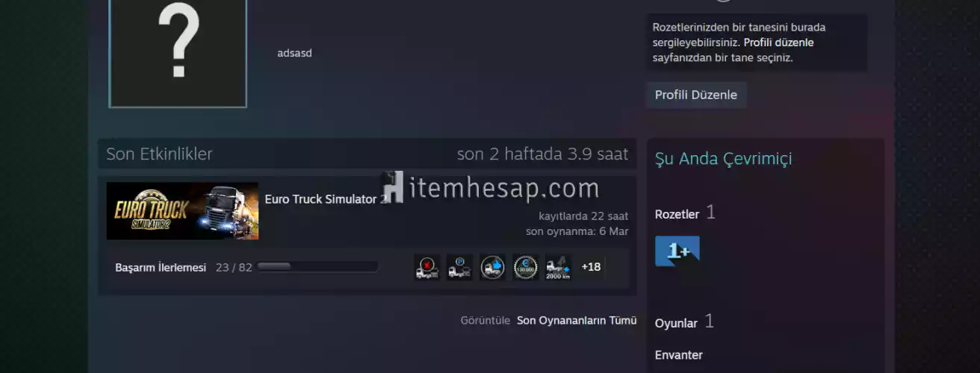Click the Başarım İlerlemesi label
The height and width of the screenshot is (373, 980).
tap(161, 267)
